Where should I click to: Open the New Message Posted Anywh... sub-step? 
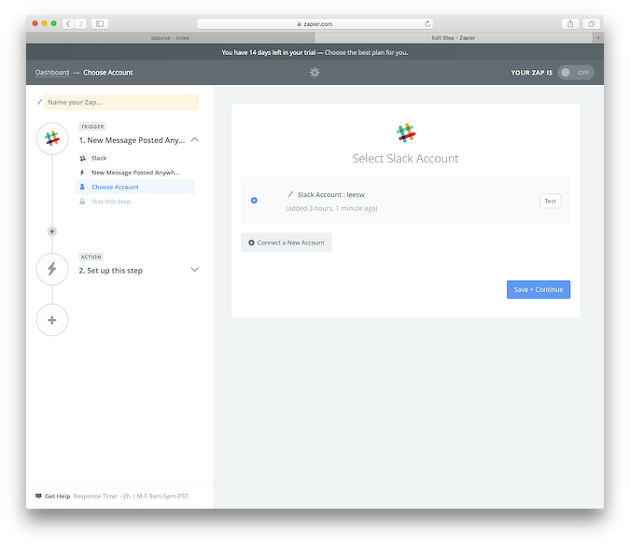[x=135, y=173]
